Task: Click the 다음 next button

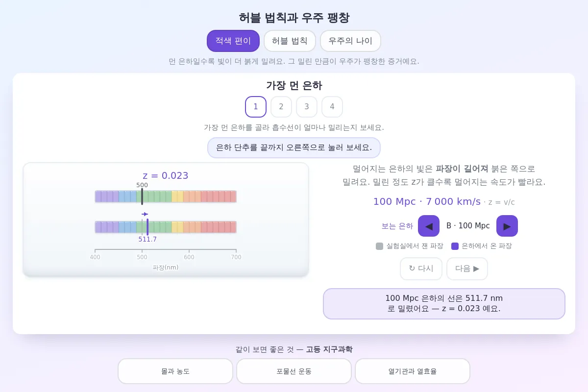Action: point(467,269)
